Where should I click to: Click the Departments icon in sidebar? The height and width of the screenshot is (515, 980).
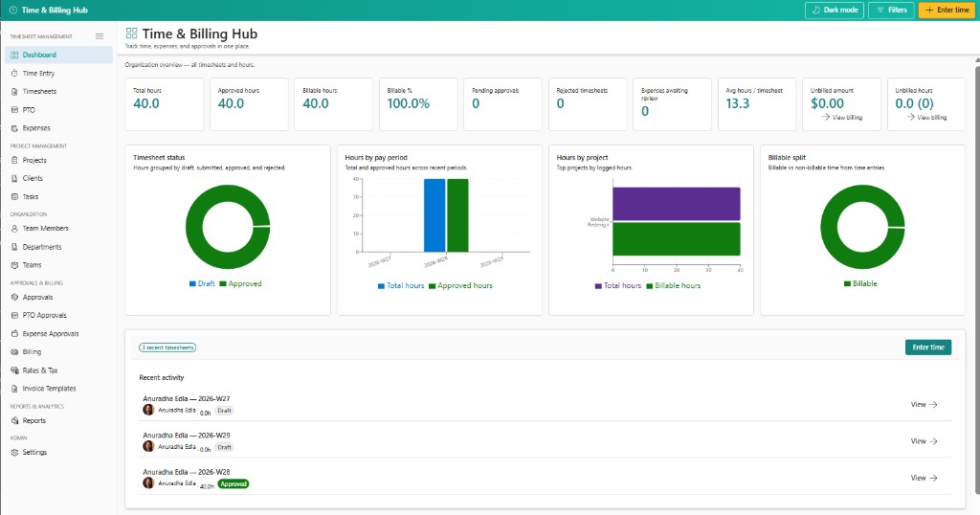[x=14, y=247]
